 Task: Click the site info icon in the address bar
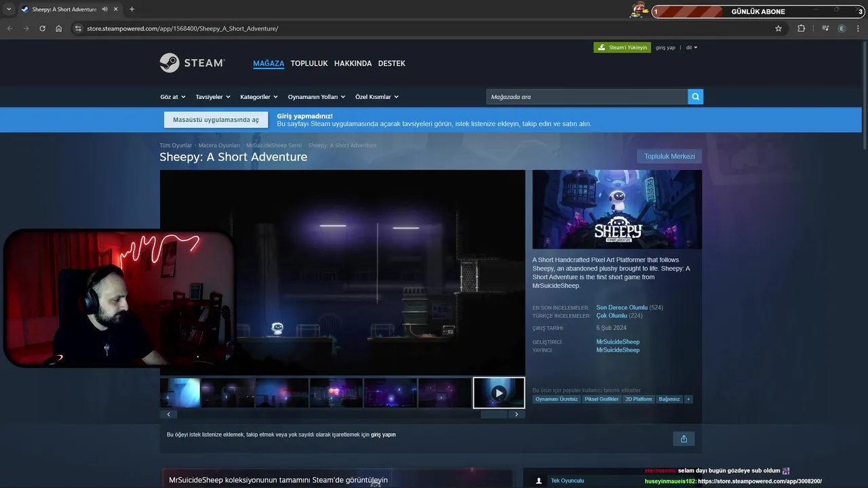point(78,28)
